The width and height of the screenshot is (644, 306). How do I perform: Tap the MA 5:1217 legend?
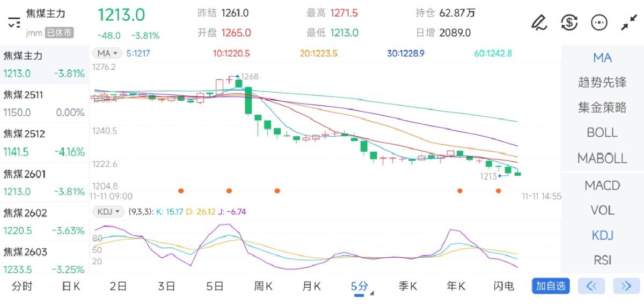click(138, 53)
